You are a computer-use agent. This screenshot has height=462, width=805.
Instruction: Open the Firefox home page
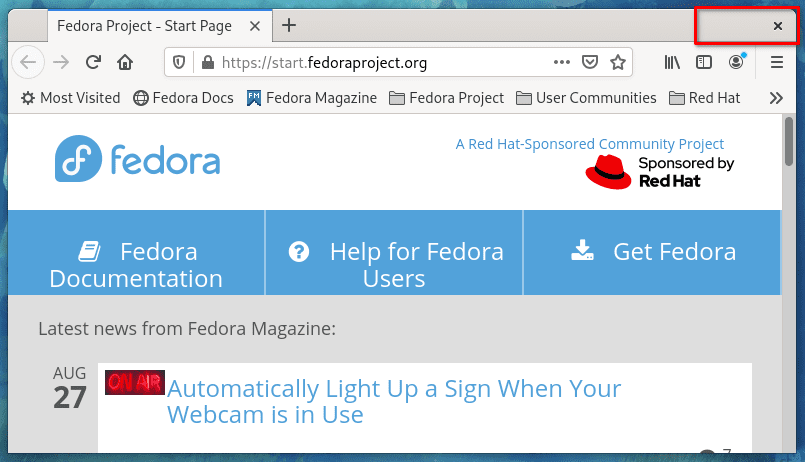(125, 63)
